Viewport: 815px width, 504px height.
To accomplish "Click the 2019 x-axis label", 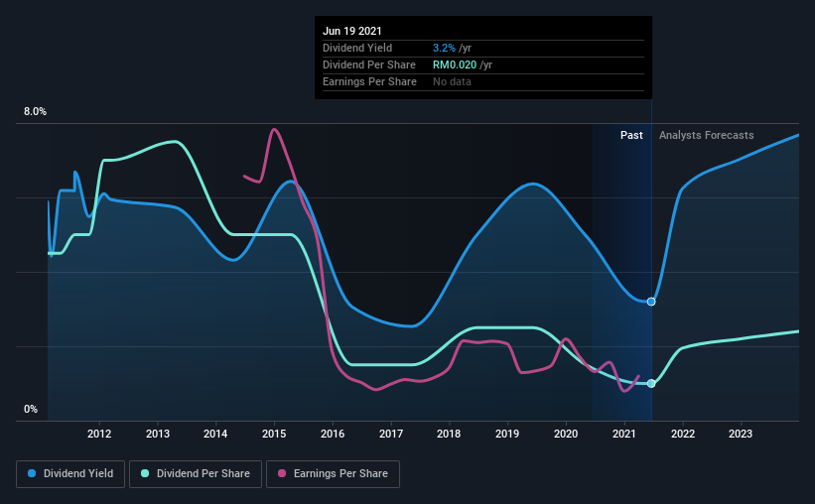I will click(507, 434).
